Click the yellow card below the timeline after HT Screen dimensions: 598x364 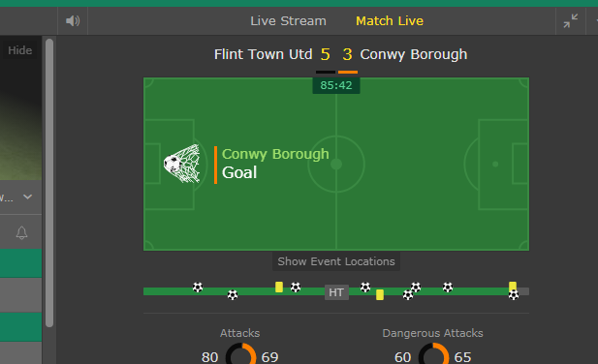380,294
